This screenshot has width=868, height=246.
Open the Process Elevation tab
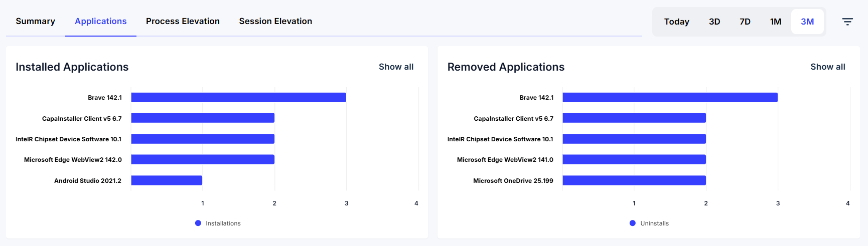click(x=183, y=21)
